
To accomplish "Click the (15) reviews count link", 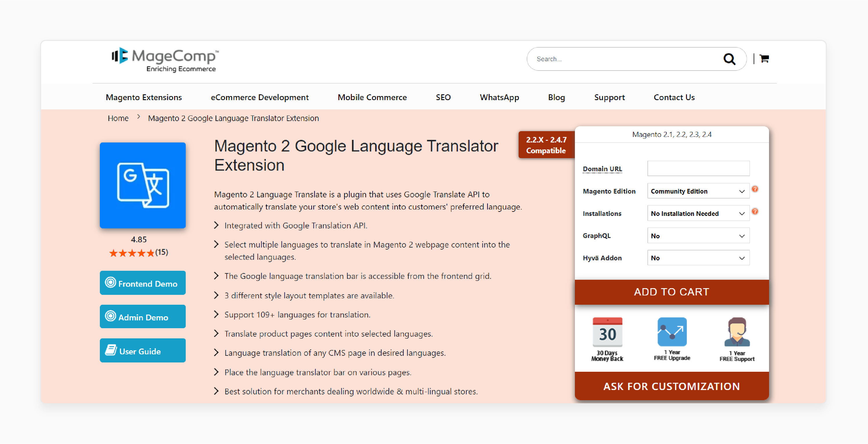I will (162, 252).
